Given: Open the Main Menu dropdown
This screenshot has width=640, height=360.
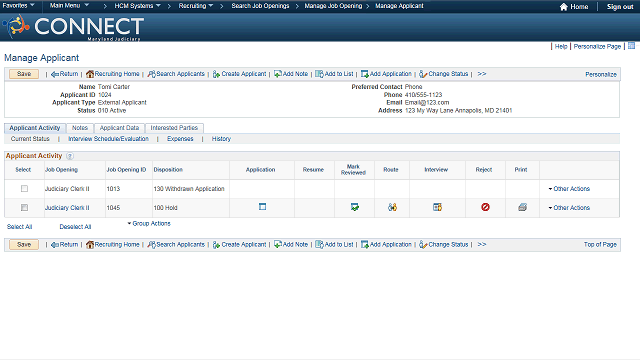Looking at the screenshot, I should click(69, 6).
